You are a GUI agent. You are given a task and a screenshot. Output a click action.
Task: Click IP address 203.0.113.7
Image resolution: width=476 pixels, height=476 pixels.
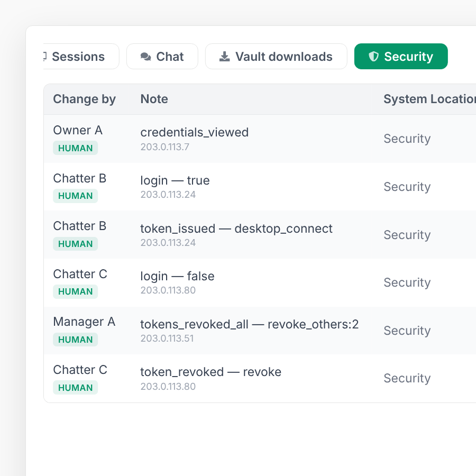165,147
